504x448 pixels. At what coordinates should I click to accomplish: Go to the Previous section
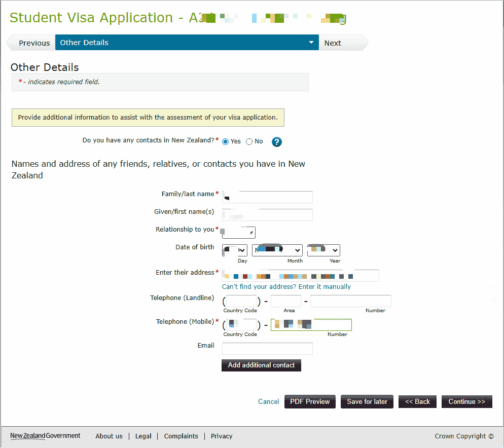34,43
